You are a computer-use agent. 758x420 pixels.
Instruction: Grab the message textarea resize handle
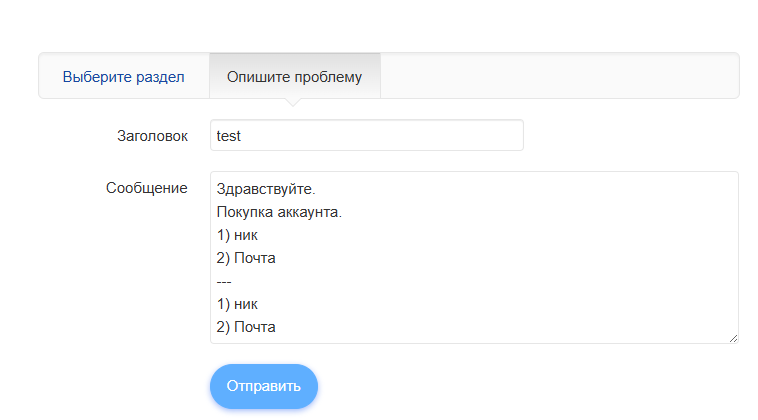point(733,338)
